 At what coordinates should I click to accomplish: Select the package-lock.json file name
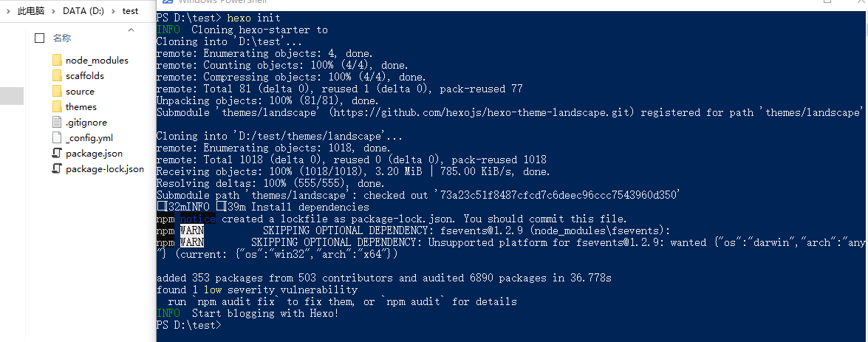(x=105, y=169)
